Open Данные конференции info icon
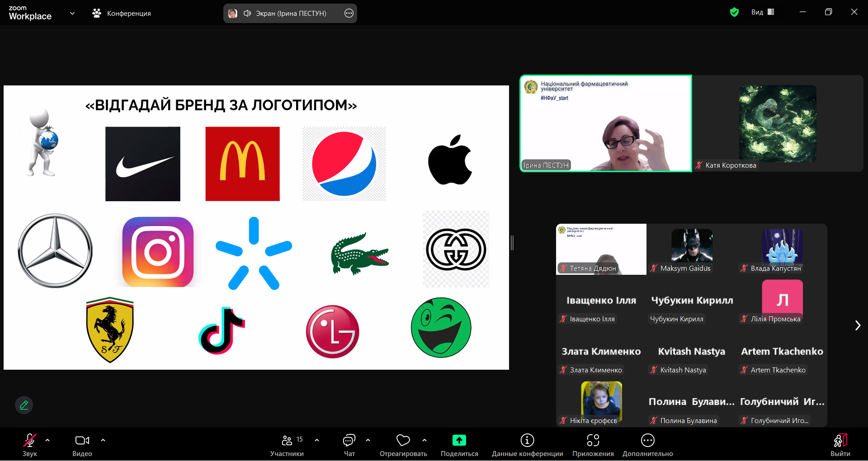 point(527,445)
